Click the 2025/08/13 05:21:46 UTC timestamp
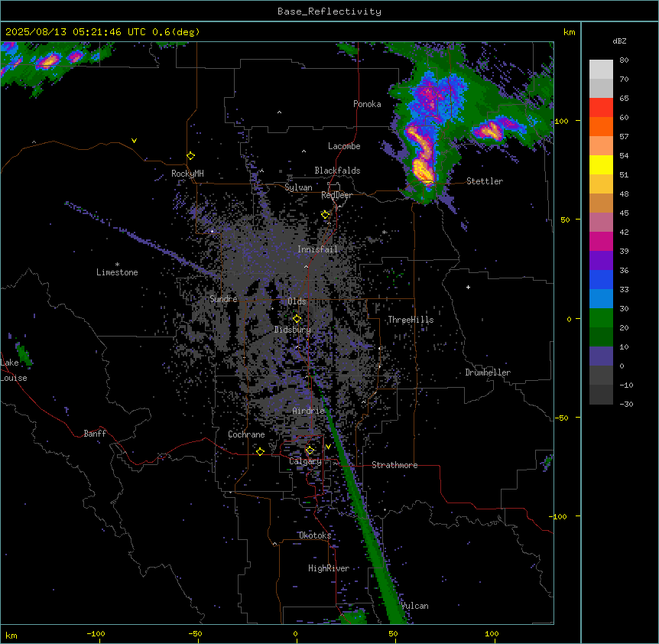This screenshot has height=644, width=659. click(76, 32)
